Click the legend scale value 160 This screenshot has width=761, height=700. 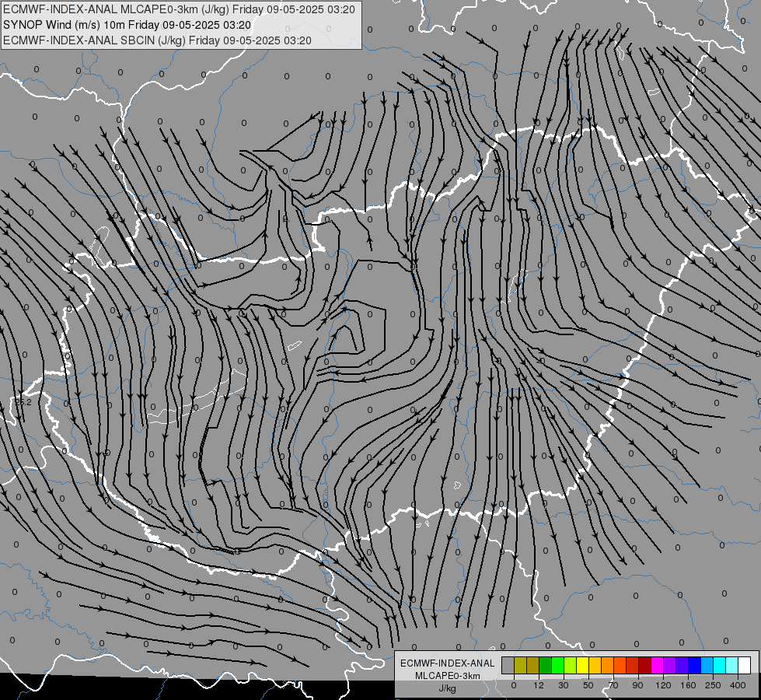pyautogui.click(x=688, y=685)
